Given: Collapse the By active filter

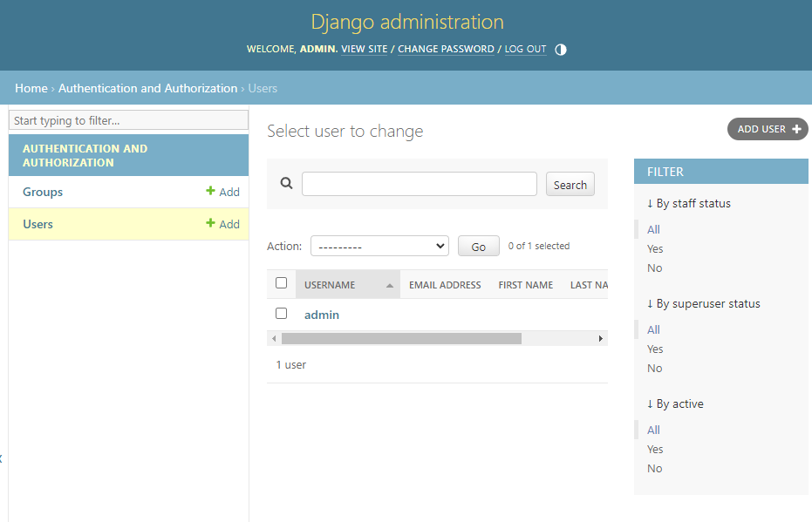Looking at the screenshot, I should pyautogui.click(x=675, y=404).
